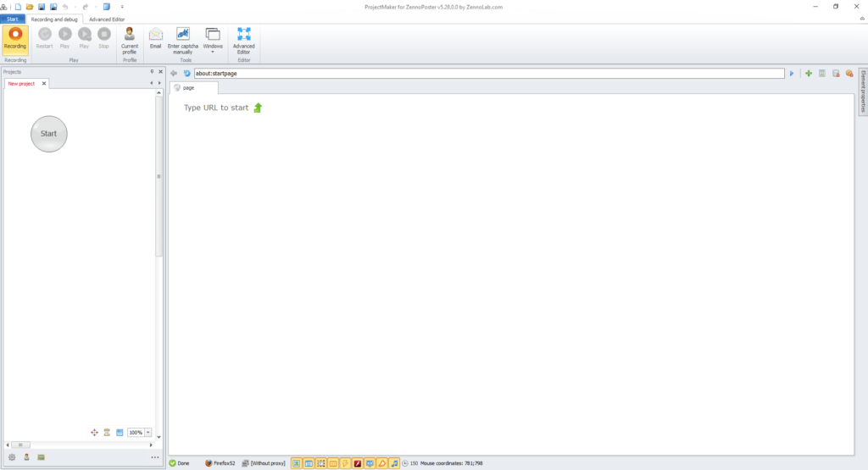The width and height of the screenshot is (868, 470).
Task: Select the Start node in project canvas
Action: pyautogui.click(x=48, y=134)
